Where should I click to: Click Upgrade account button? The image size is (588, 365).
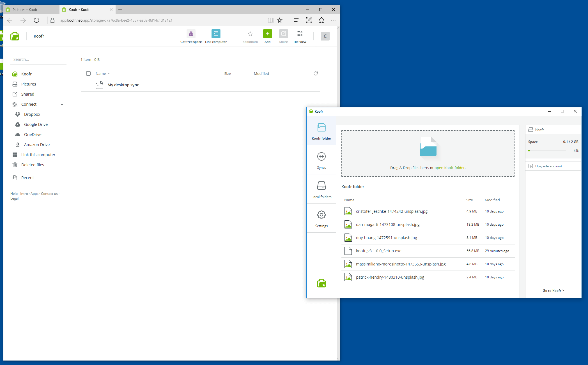pyautogui.click(x=548, y=166)
